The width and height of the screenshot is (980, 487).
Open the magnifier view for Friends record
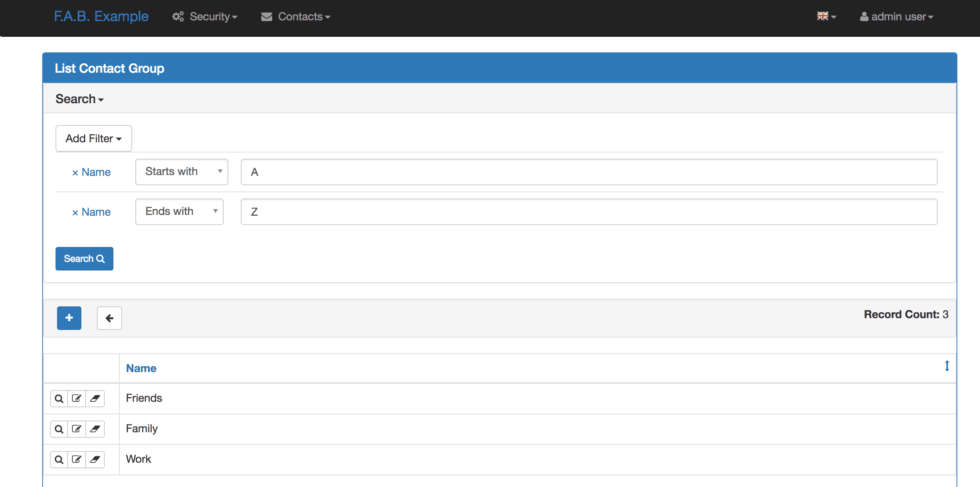click(x=59, y=398)
